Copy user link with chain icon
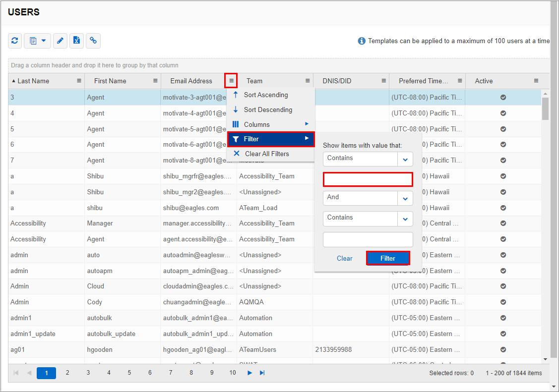This screenshot has width=559, height=392. coord(93,41)
